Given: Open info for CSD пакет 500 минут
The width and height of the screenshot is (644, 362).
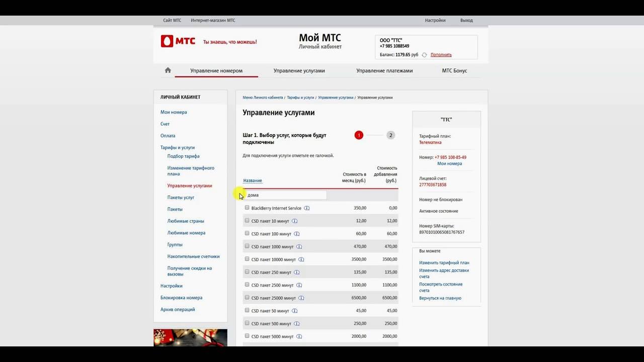Looking at the screenshot, I should pos(297,324).
